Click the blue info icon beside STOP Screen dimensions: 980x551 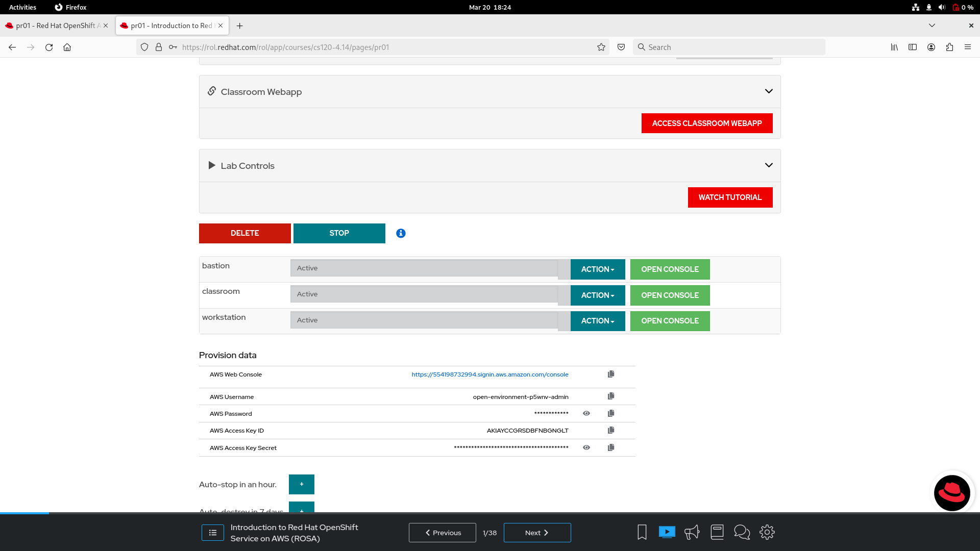[x=401, y=233]
